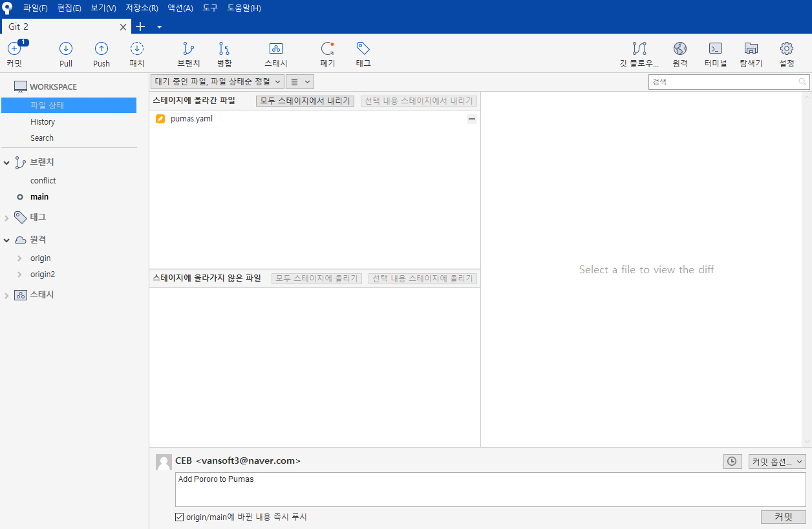The height and width of the screenshot is (529, 812).
Task: Close the Git 2 tab
Action: pyautogui.click(x=123, y=27)
